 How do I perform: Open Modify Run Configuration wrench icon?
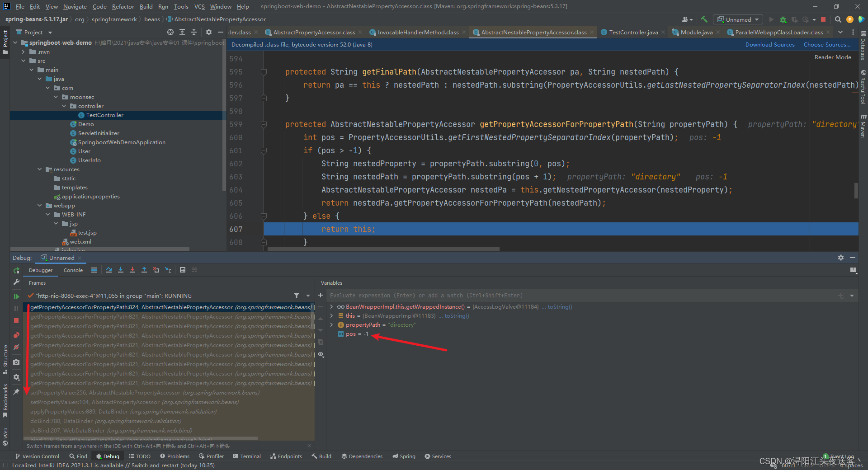[x=16, y=282]
